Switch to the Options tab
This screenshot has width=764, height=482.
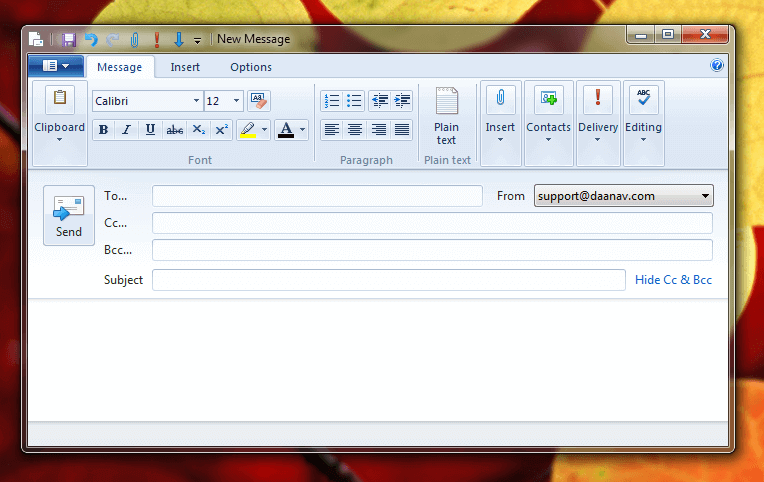click(x=251, y=67)
